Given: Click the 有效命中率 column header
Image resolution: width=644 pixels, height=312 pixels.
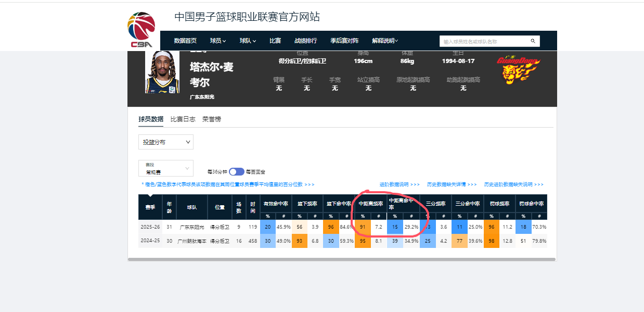Looking at the screenshot, I should point(276,204).
